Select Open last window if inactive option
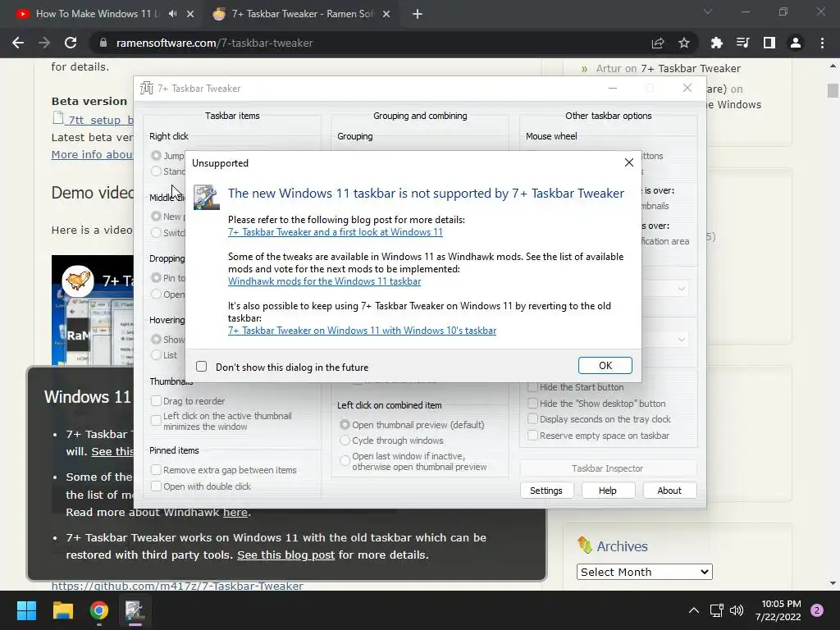 coord(345,460)
